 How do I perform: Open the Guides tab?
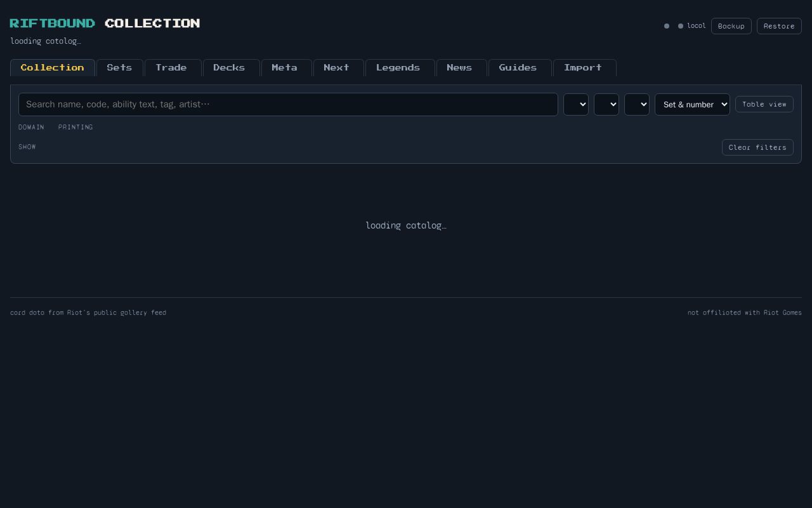pyautogui.click(x=520, y=67)
